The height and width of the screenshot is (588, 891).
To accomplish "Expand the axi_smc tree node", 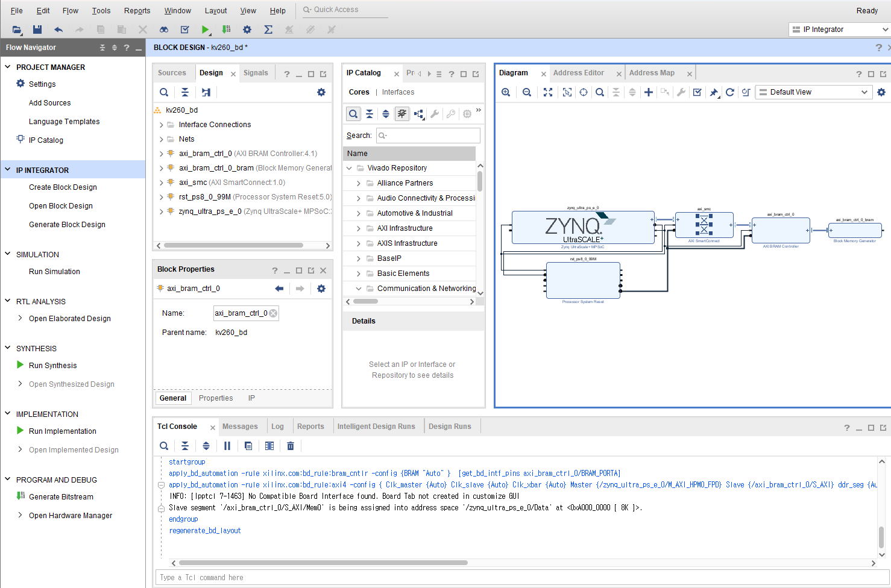I will pos(162,183).
